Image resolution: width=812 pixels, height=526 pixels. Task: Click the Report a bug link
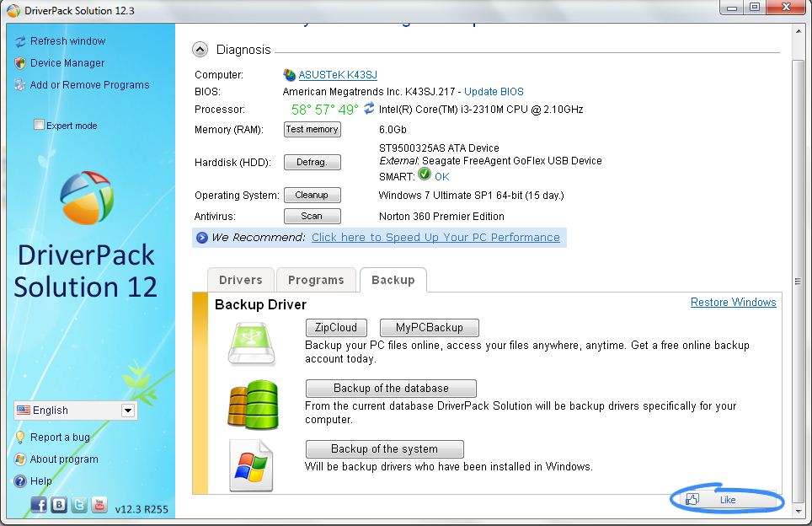pyautogui.click(x=60, y=437)
